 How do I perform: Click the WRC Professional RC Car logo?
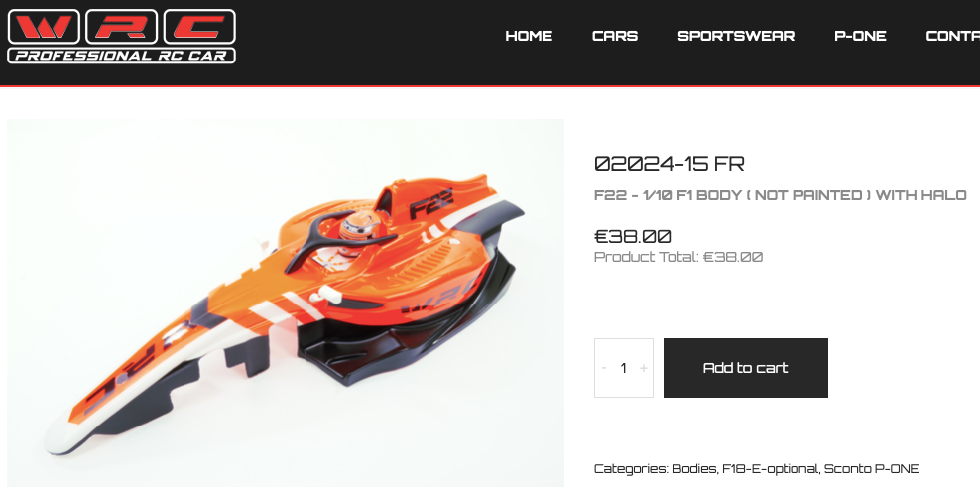click(121, 36)
